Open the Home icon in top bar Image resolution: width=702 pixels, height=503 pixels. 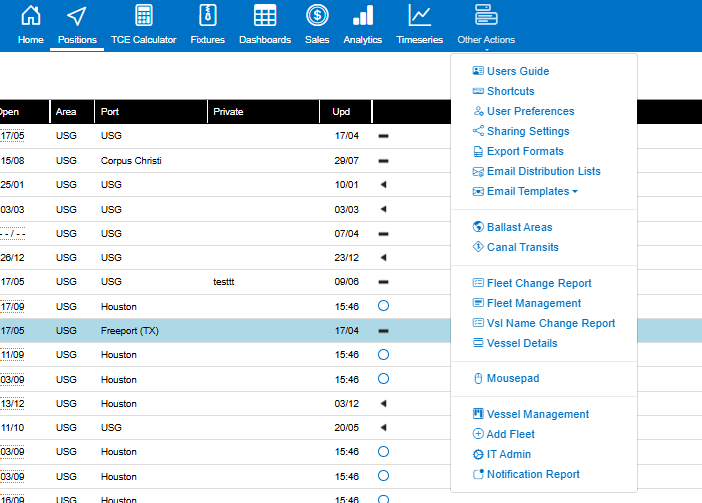click(31, 17)
